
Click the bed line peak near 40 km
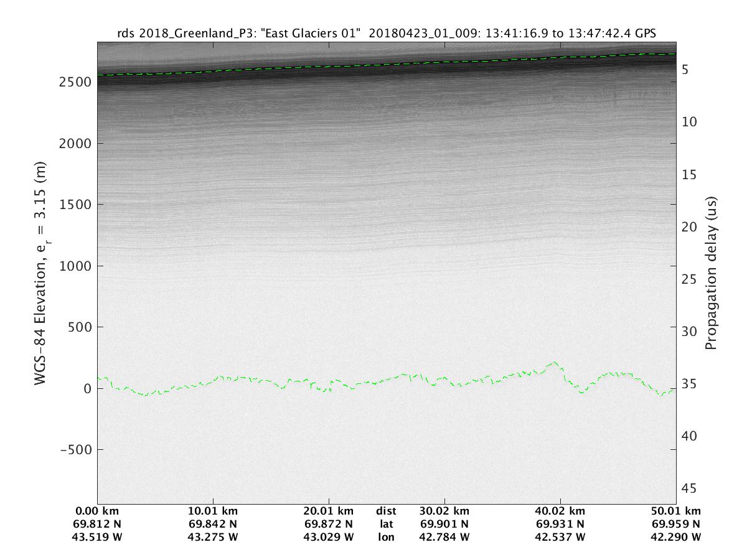click(x=554, y=362)
